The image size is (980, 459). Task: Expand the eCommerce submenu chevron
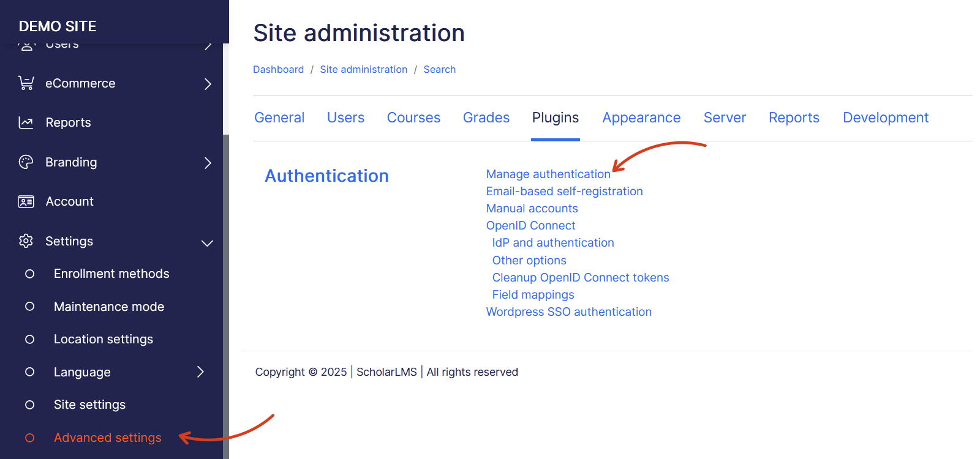pyautogui.click(x=208, y=84)
